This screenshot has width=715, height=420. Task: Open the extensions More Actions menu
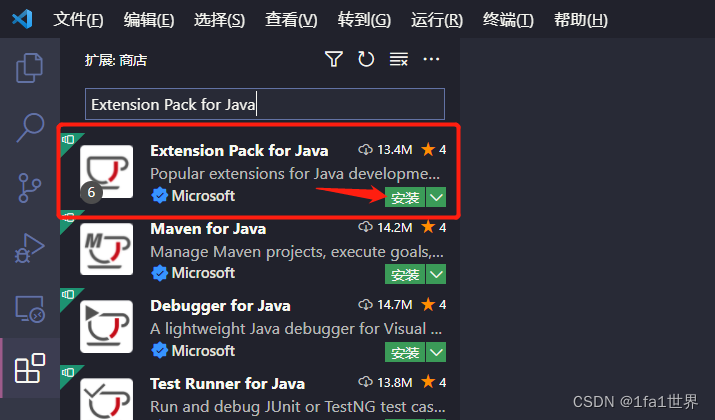(431, 59)
